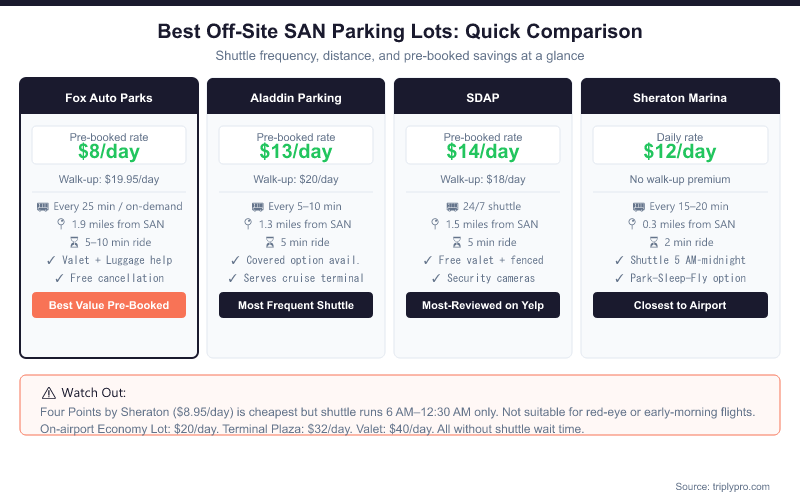
Task: Open the triplypro.com source link
Action: click(x=722, y=486)
